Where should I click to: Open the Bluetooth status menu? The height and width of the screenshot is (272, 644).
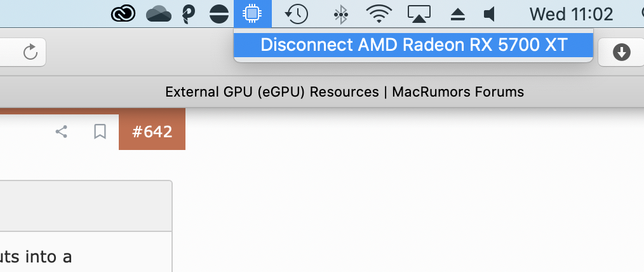click(341, 13)
